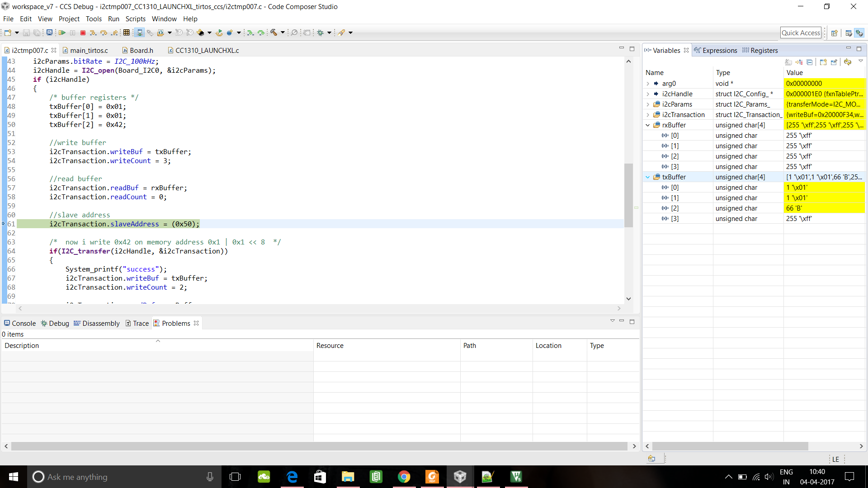Click the Step Over icon
The width and height of the screenshot is (868, 488).
pos(104,33)
